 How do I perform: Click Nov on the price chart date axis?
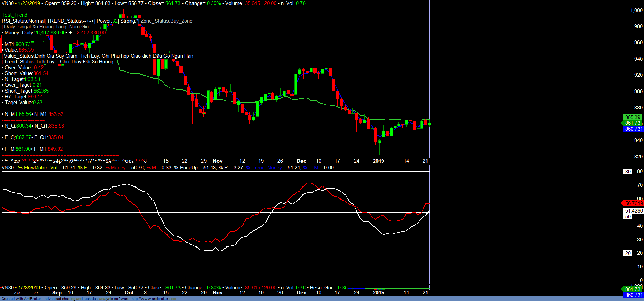click(218, 161)
